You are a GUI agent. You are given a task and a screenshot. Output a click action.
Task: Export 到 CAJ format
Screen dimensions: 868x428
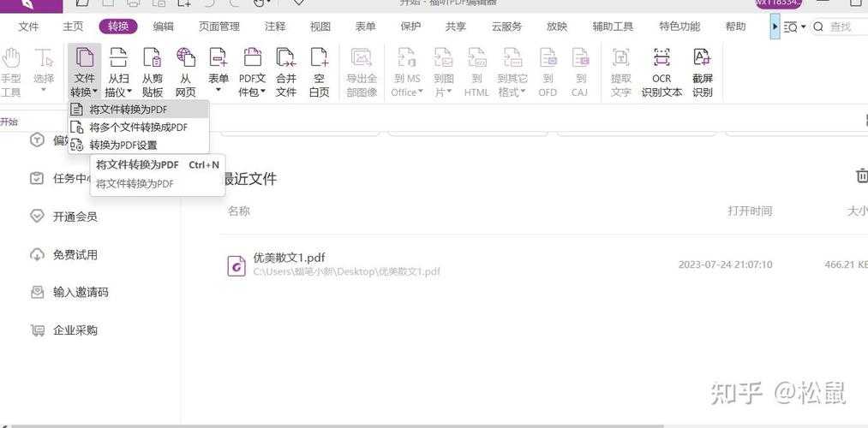(x=579, y=72)
